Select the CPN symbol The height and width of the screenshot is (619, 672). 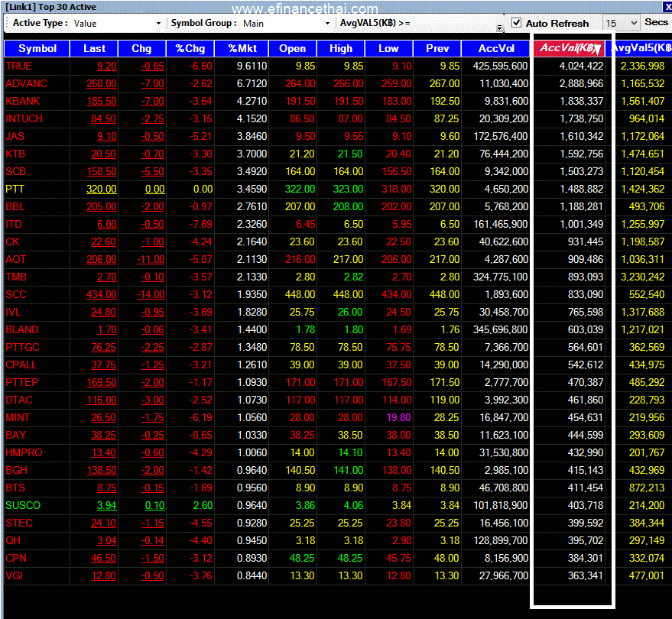click(16, 558)
